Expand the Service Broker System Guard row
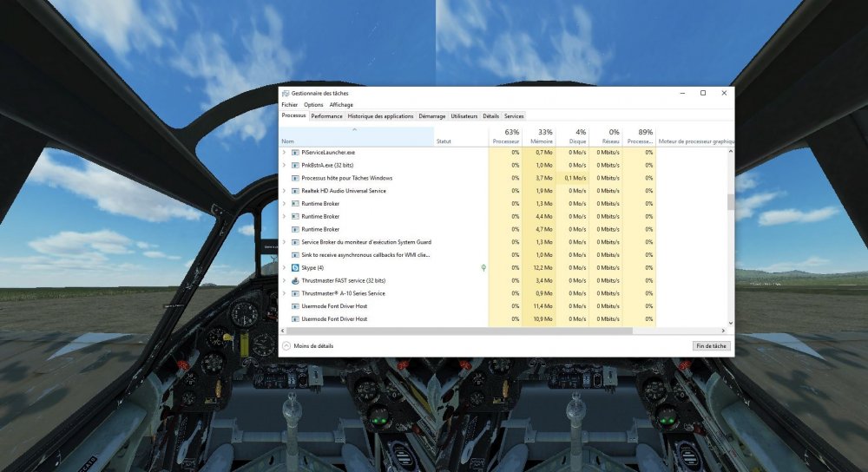This screenshot has height=472, width=868. point(284,242)
